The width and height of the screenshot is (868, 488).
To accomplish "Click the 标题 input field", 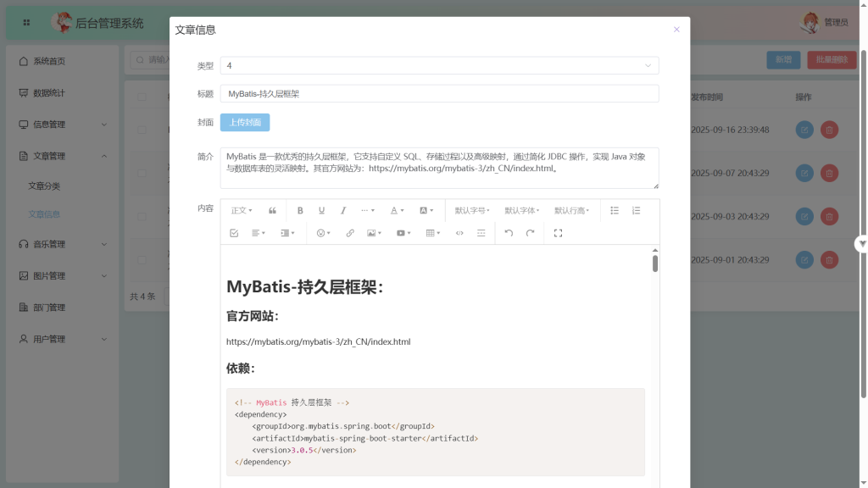I will pos(439,94).
